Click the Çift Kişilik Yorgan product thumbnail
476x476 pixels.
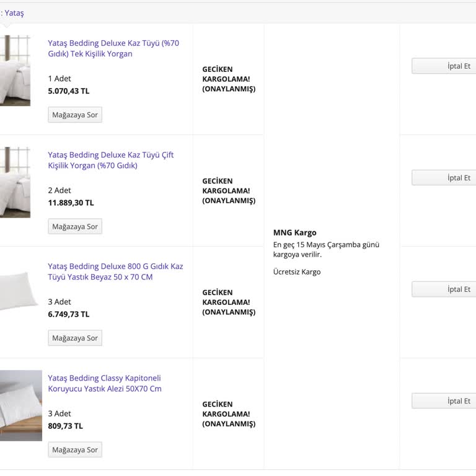click(x=15, y=182)
